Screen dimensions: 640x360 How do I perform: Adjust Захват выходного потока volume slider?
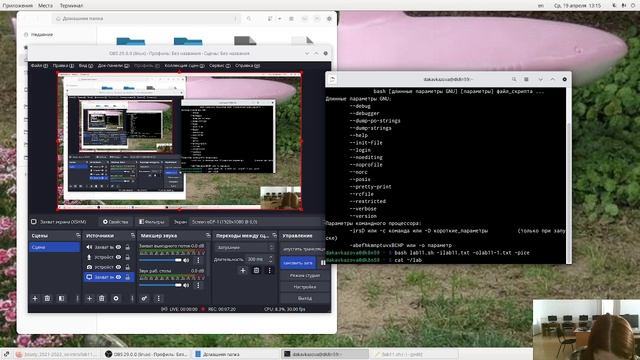click(x=160, y=260)
